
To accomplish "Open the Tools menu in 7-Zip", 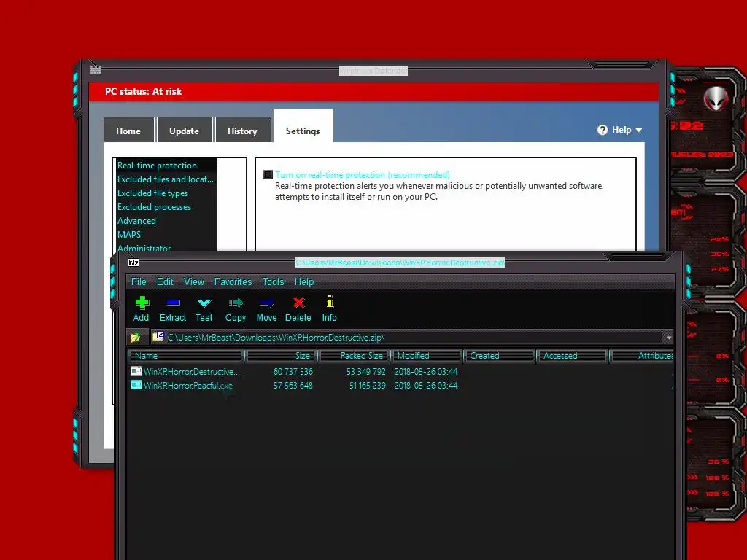I will (273, 282).
